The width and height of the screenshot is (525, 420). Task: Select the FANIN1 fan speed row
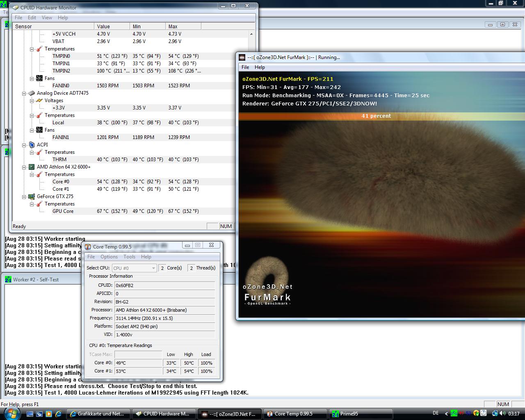(130, 137)
